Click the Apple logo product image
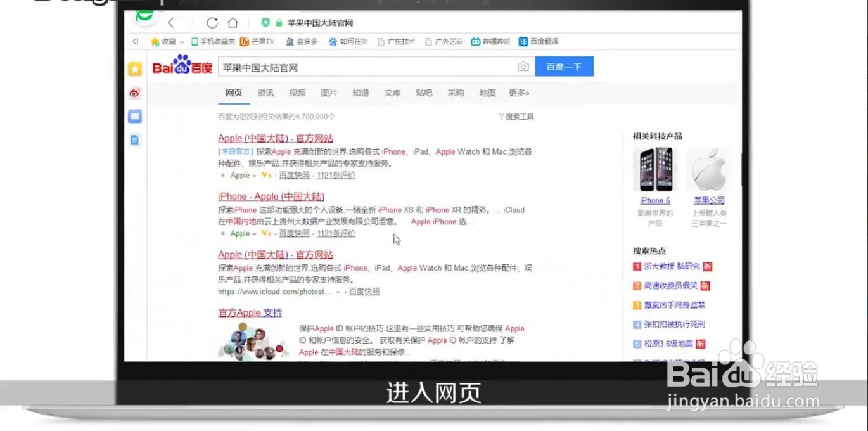The image size is (868, 431). click(709, 169)
